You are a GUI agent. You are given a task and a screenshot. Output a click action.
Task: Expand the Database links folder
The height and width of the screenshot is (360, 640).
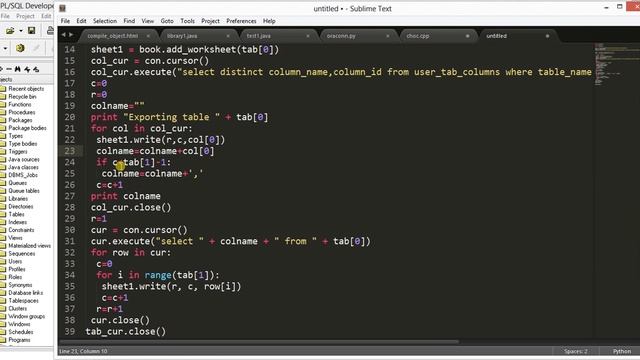25,293
